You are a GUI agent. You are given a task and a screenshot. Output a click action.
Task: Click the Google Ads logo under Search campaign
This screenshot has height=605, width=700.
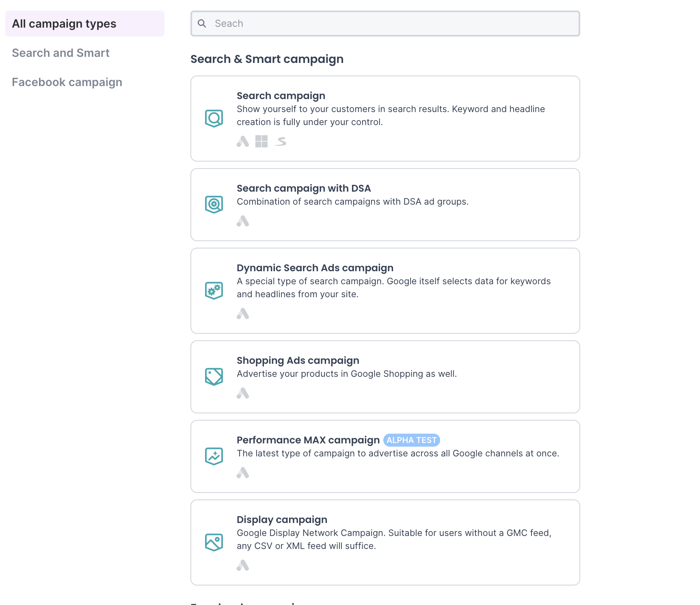(x=243, y=141)
